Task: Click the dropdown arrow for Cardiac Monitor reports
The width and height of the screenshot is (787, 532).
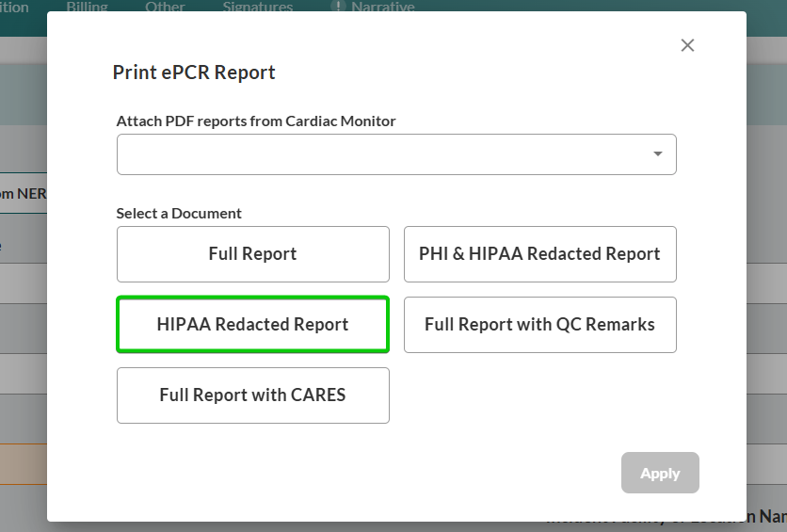Action: click(657, 154)
